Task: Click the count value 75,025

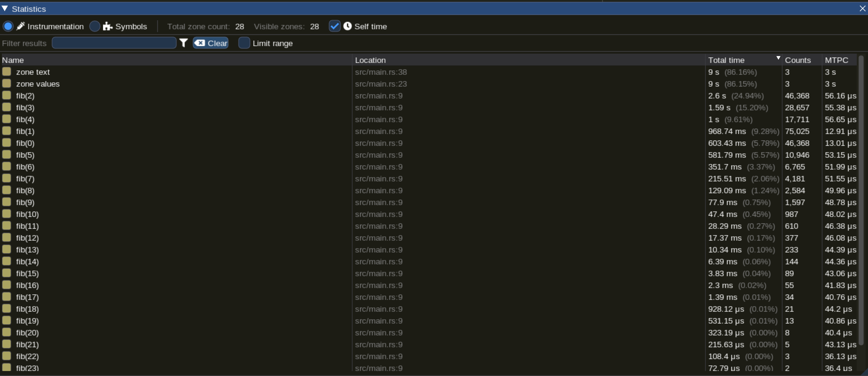Action: (x=797, y=131)
